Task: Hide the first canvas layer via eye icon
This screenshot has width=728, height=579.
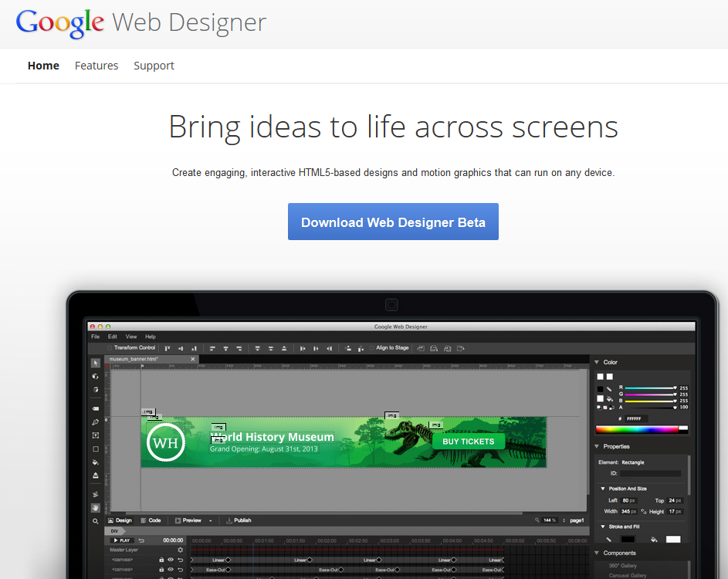Action: tap(171, 560)
